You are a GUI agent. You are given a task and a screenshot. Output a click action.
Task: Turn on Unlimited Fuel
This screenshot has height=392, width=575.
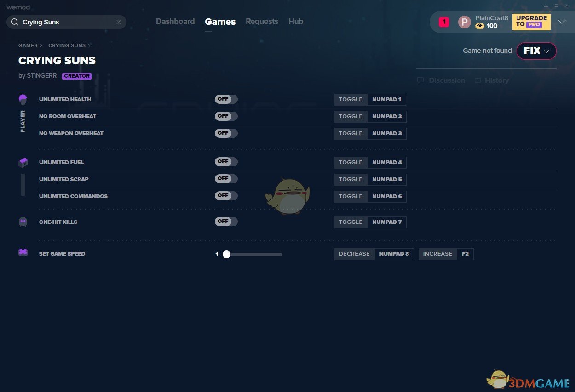226,162
